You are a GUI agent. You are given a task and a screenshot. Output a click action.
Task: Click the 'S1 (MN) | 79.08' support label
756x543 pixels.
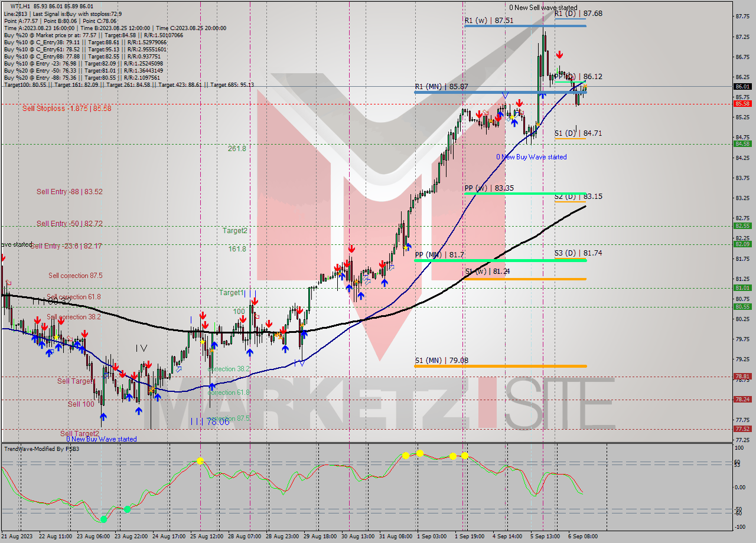coord(441,360)
